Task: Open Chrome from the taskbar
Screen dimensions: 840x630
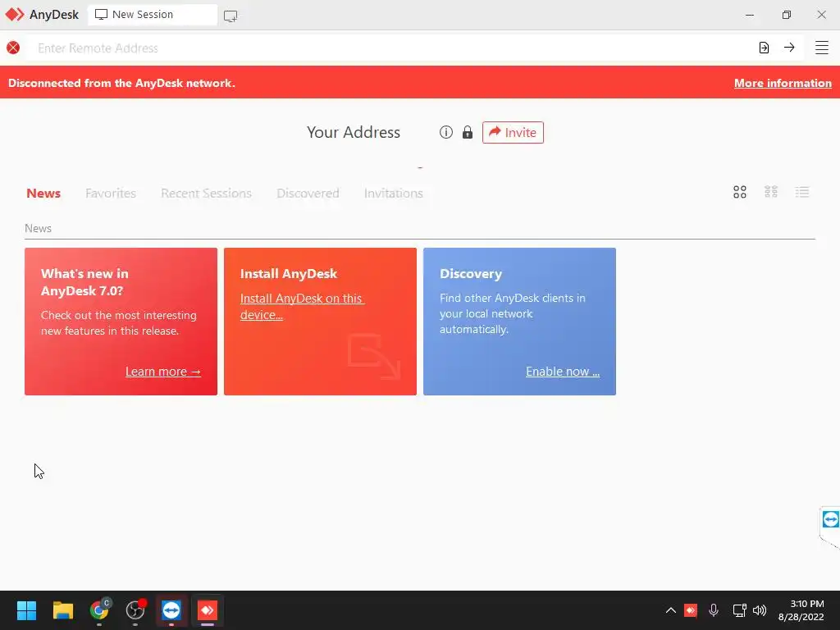Action: pyautogui.click(x=99, y=610)
